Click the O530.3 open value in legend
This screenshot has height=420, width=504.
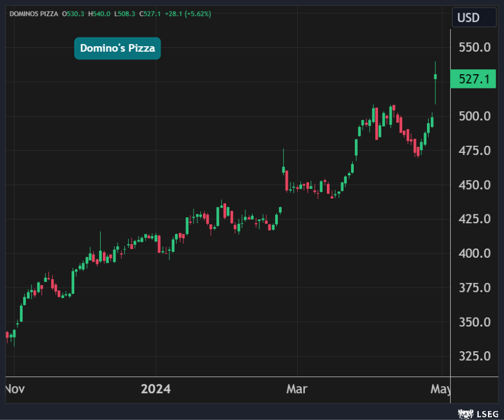[72, 14]
